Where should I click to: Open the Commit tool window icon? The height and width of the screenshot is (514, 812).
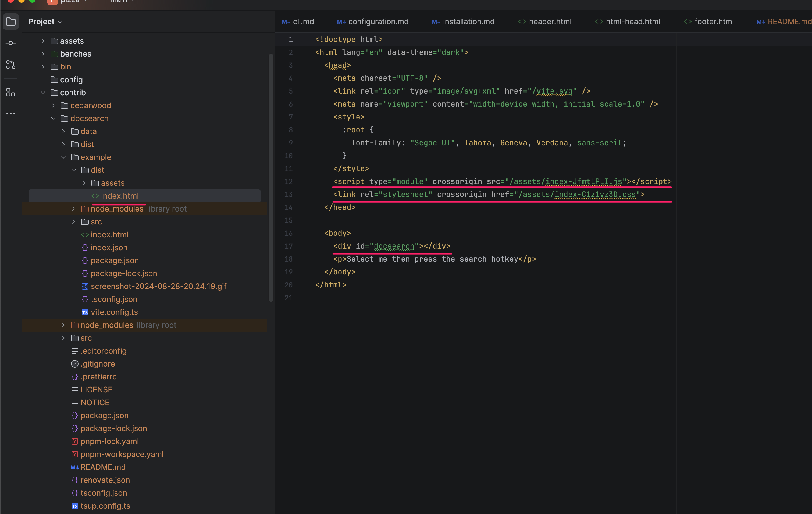(x=11, y=43)
